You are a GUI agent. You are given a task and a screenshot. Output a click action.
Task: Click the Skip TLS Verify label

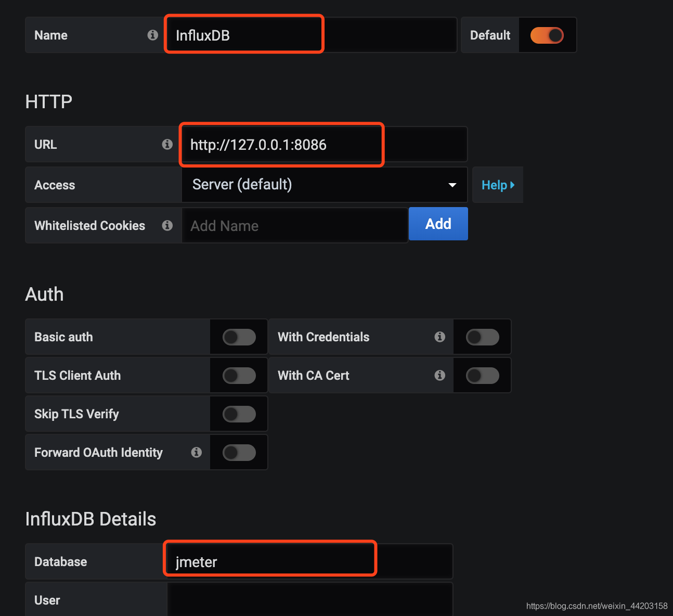(76, 414)
